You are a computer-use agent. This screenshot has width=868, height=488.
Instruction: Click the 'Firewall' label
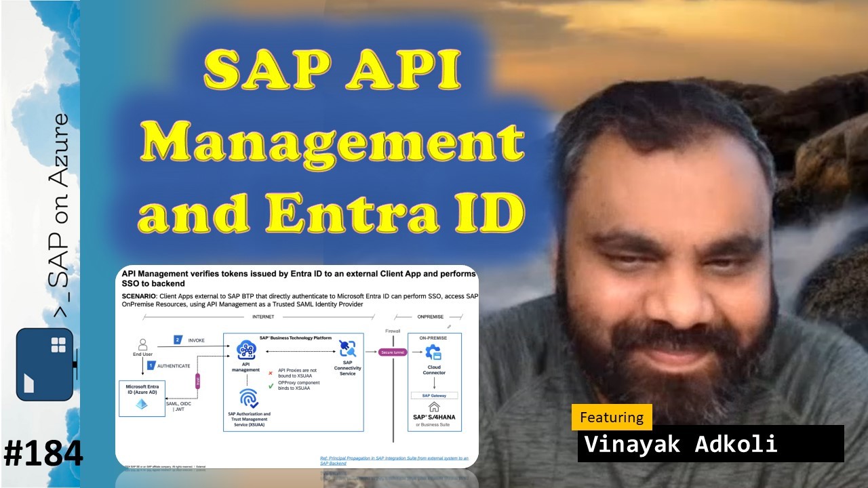pyautogui.click(x=393, y=331)
